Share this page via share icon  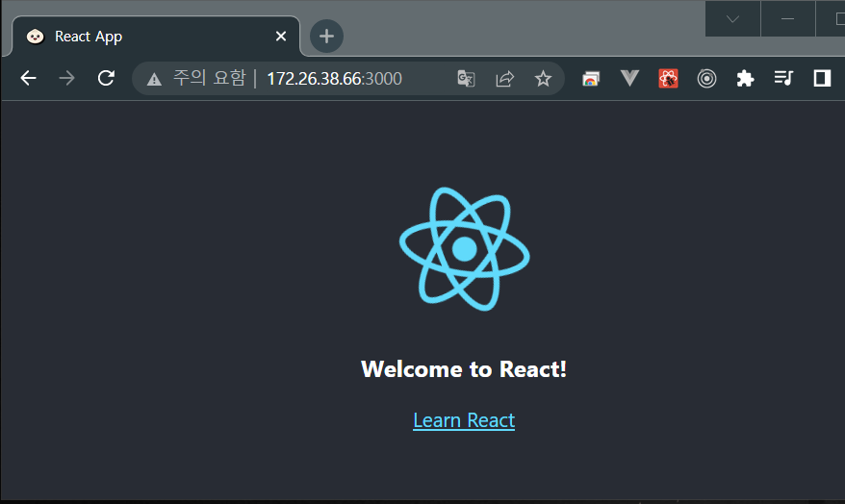pyautogui.click(x=505, y=79)
